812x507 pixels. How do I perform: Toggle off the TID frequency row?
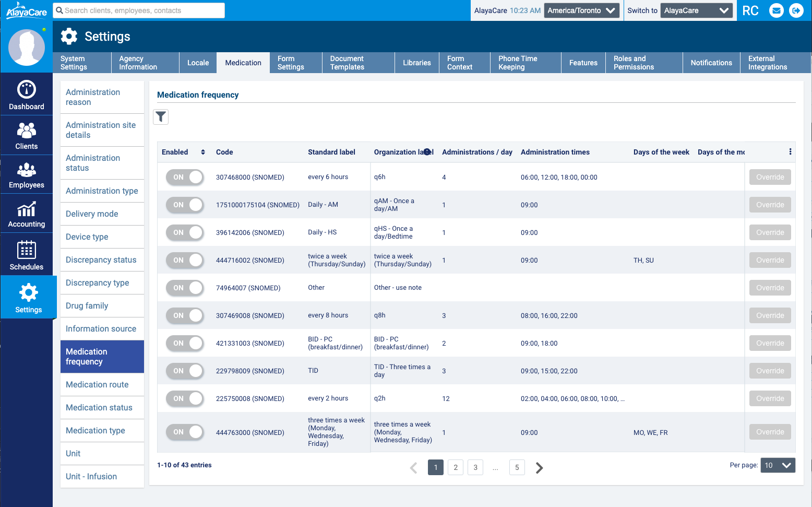[185, 371]
